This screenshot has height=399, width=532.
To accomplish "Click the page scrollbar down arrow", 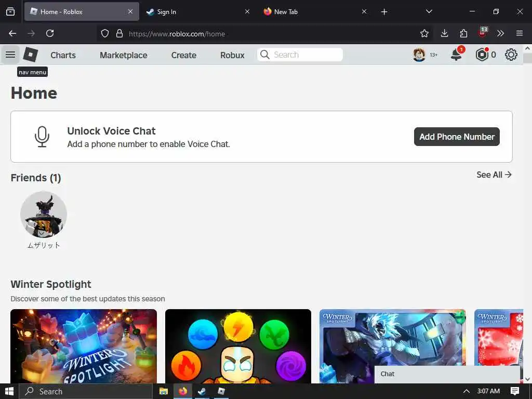I will [528, 379].
